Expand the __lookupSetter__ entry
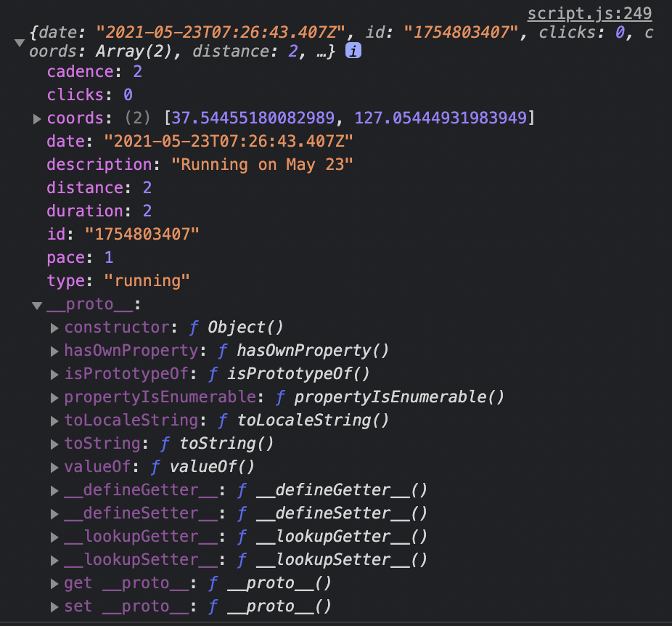Image resolution: width=672 pixels, height=626 pixels. [54, 559]
